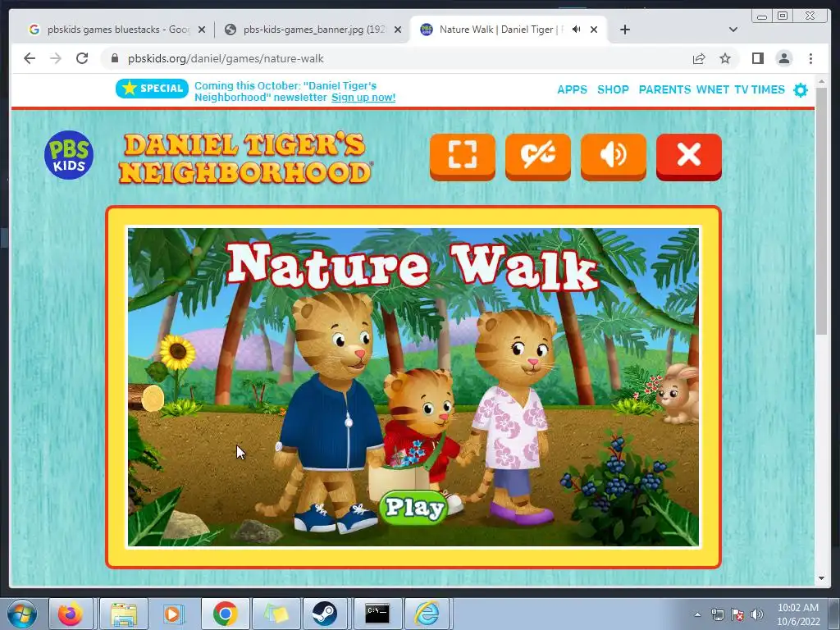Image resolution: width=840 pixels, height=630 pixels.
Task: View site information lock icon
Action: pos(114,58)
